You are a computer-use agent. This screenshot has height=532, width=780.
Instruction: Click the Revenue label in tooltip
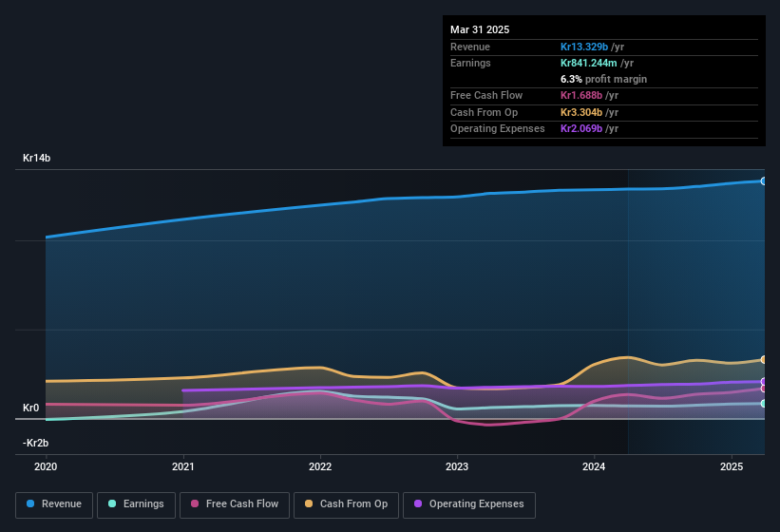pos(470,47)
